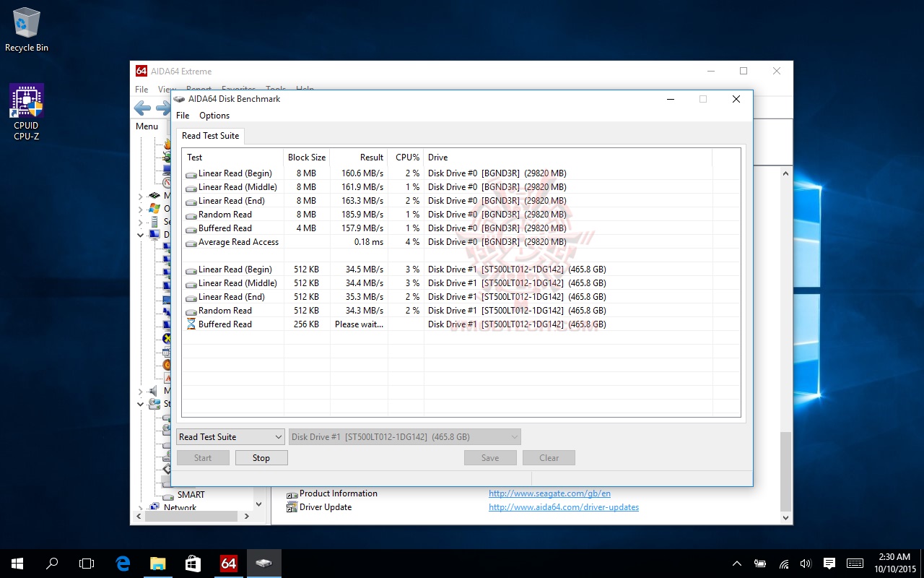The image size is (924, 578).
Task: Open taskbar Search
Action: click(x=52, y=564)
